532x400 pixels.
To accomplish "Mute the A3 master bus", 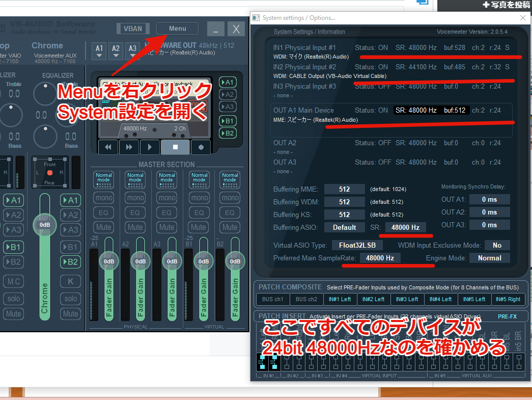I will 166,227.
